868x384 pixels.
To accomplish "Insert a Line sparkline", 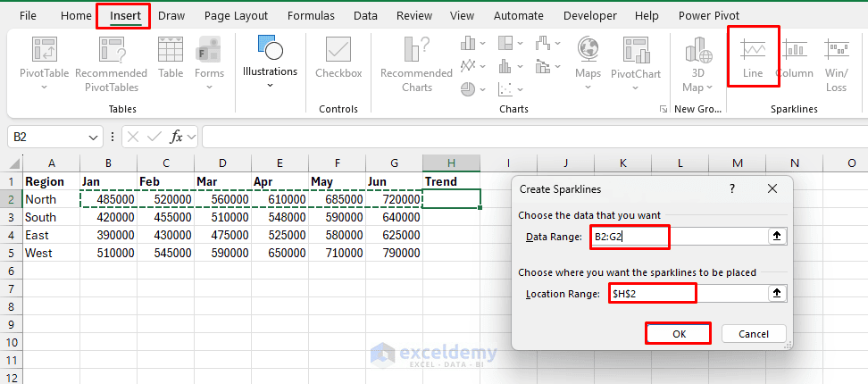I will pos(753,57).
